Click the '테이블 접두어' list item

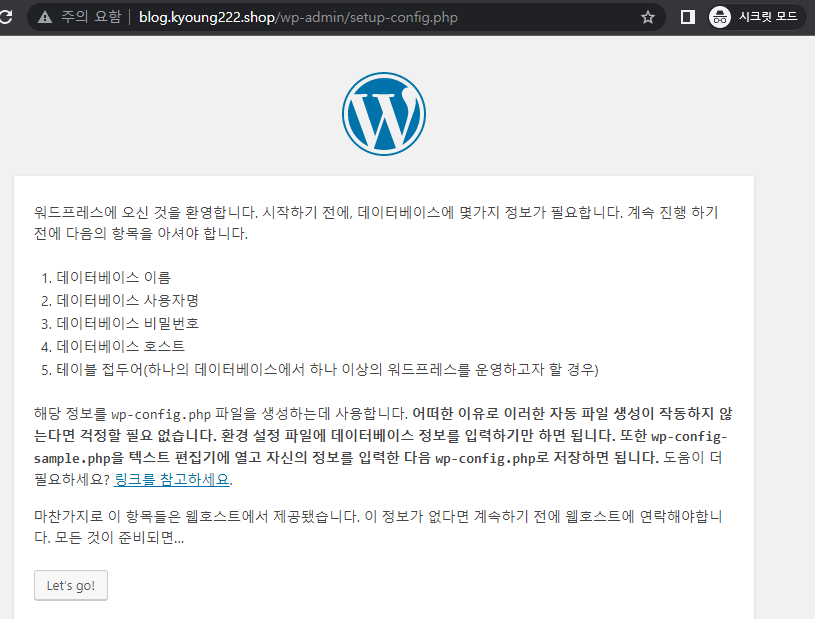[x=327, y=370]
